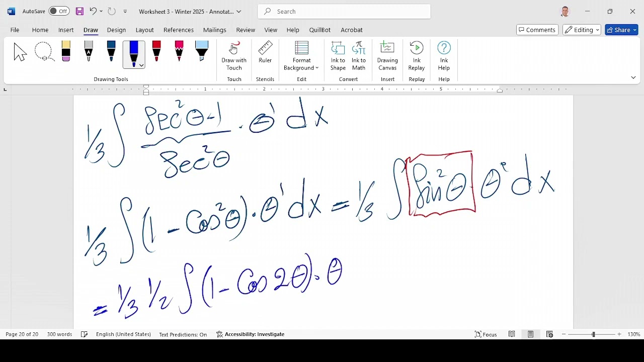Toggle AutoSave switch

(59, 11)
